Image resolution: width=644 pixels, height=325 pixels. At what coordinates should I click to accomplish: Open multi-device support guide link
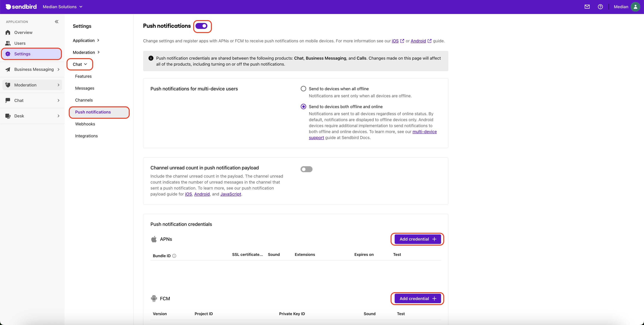pos(424,132)
